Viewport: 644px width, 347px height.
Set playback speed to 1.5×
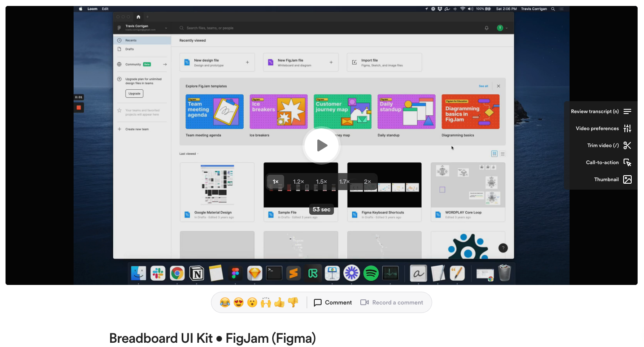click(x=321, y=182)
